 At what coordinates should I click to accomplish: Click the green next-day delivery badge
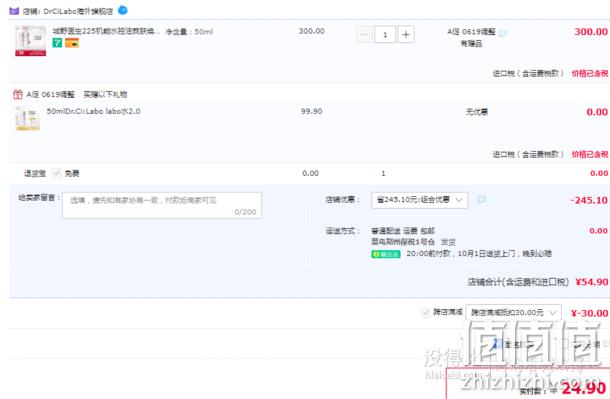coord(386,254)
